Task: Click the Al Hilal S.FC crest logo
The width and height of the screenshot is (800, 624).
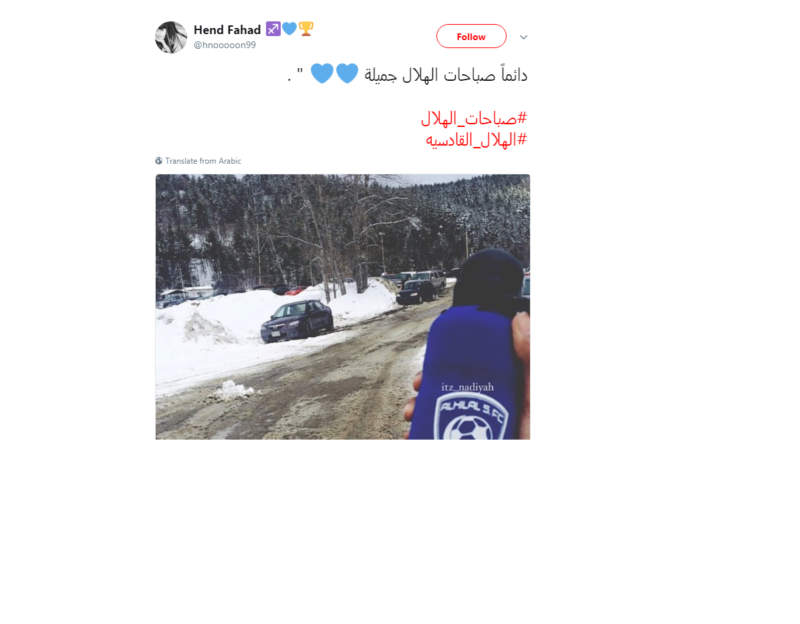Action: click(470, 417)
